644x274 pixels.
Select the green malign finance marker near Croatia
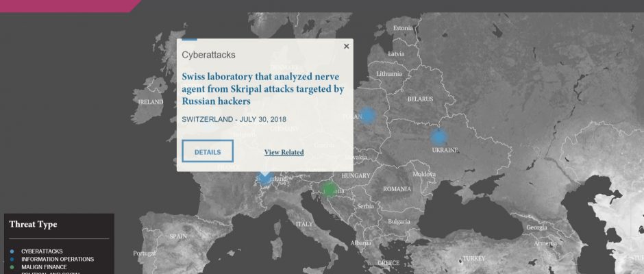click(x=328, y=189)
